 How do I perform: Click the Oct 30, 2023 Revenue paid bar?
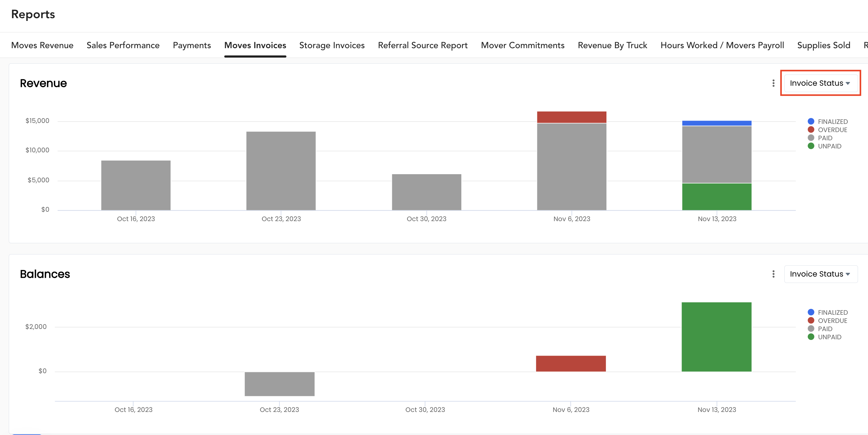[427, 192]
